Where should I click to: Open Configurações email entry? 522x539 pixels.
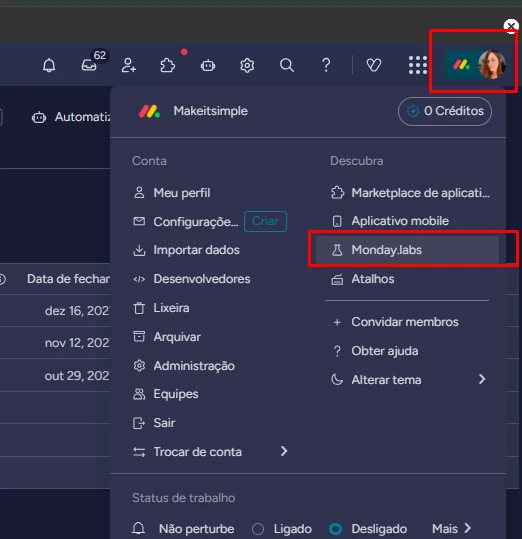186,222
